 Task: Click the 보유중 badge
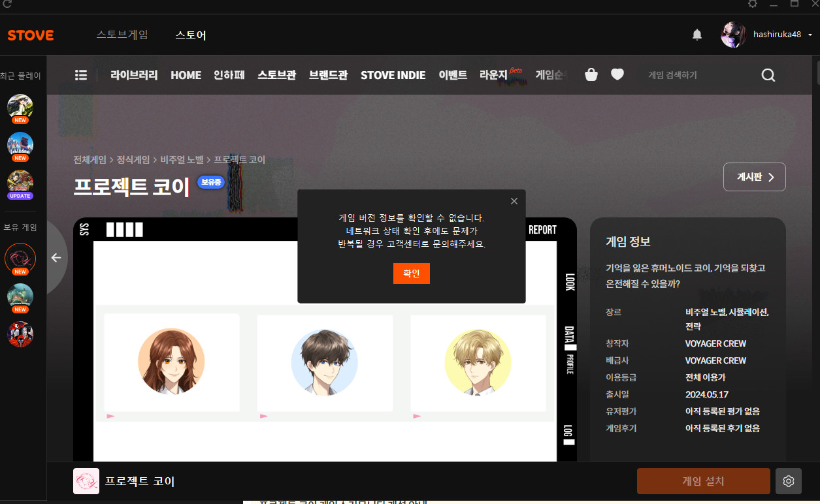point(211,182)
